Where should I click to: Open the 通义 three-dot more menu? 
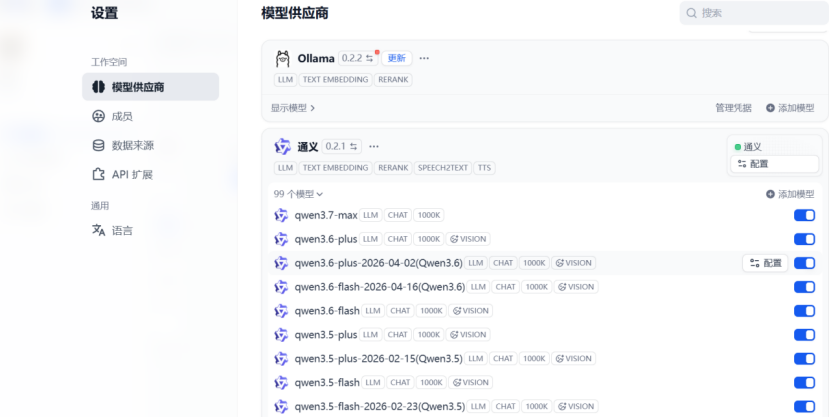point(374,147)
